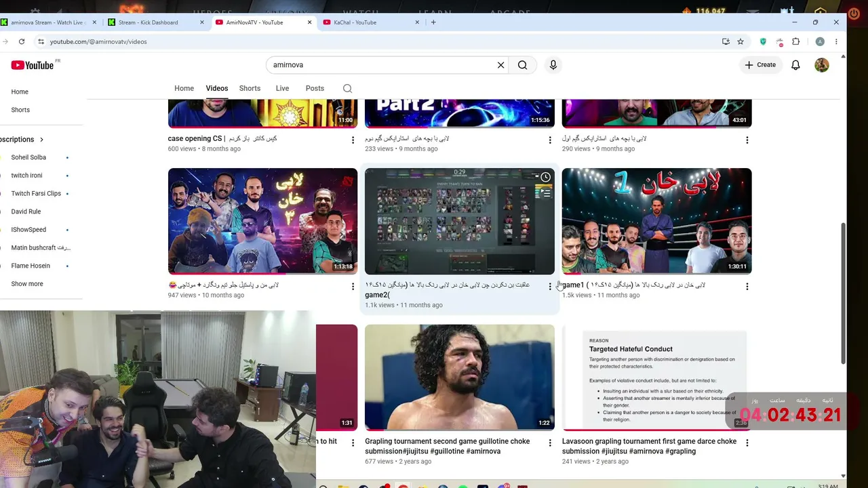
Task: View site information icon in address bar
Action: [41, 41]
